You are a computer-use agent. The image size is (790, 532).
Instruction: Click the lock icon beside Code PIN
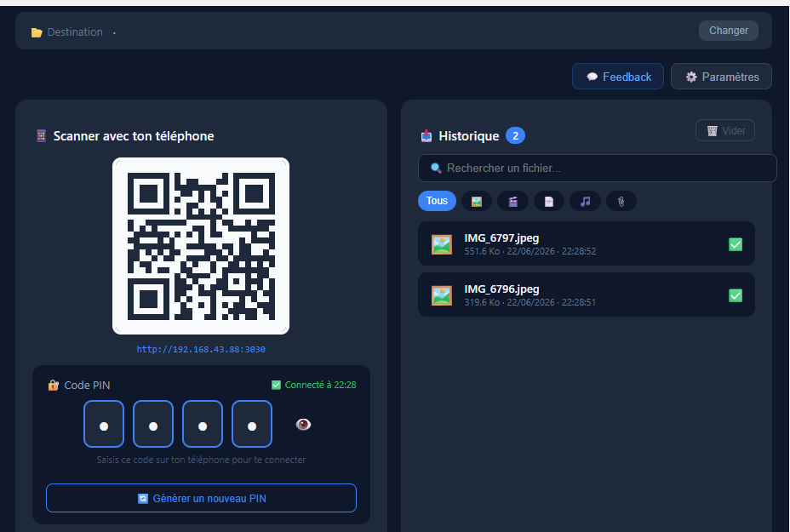[x=53, y=385]
